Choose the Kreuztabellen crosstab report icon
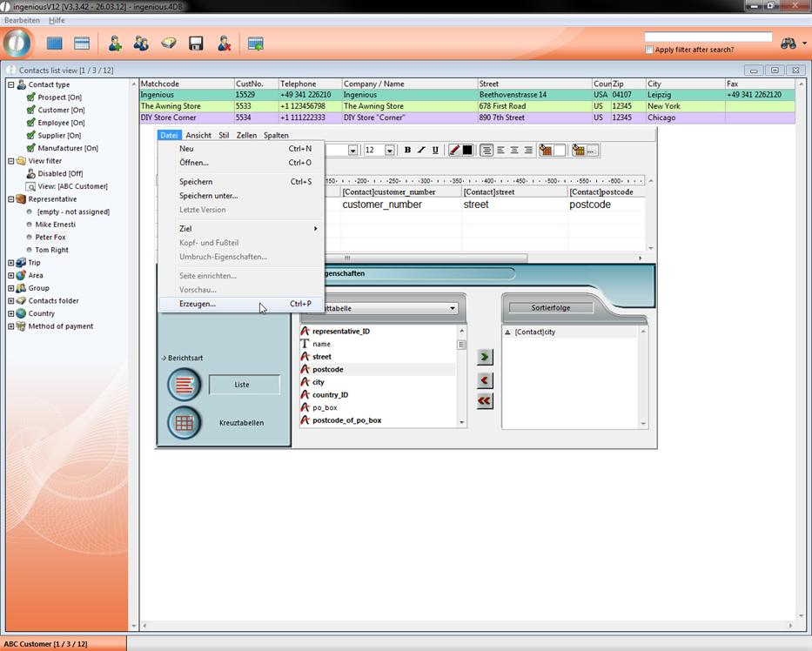Image resolution: width=812 pixels, height=651 pixels. (184, 423)
